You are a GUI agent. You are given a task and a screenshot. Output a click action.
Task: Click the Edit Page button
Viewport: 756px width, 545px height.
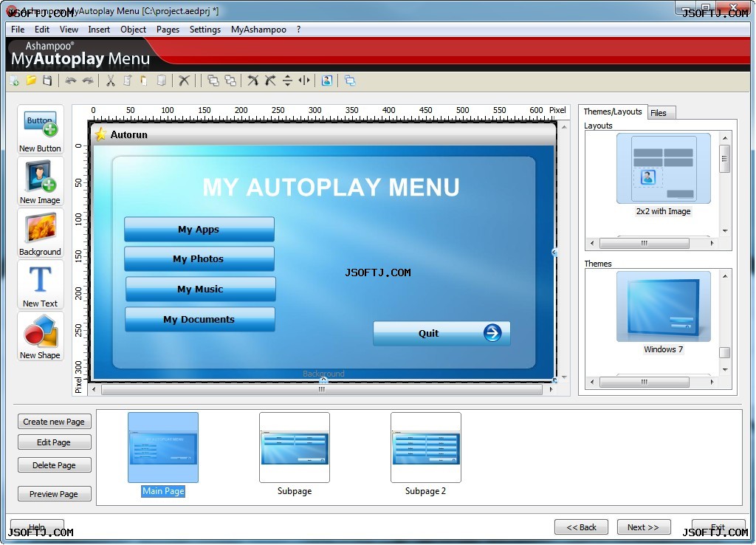[x=54, y=442]
